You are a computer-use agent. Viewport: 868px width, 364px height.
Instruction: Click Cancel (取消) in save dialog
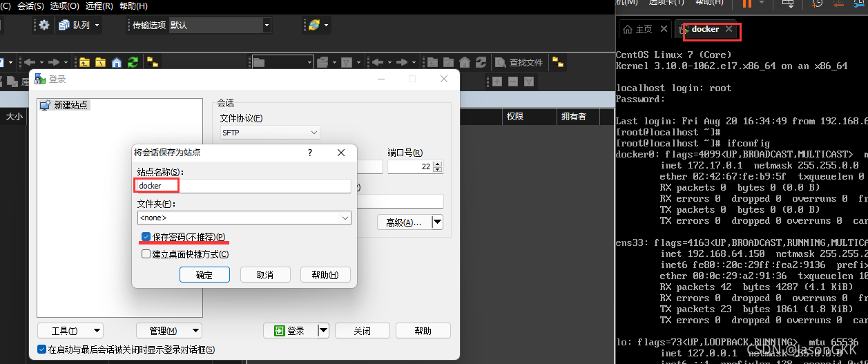(265, 275)
